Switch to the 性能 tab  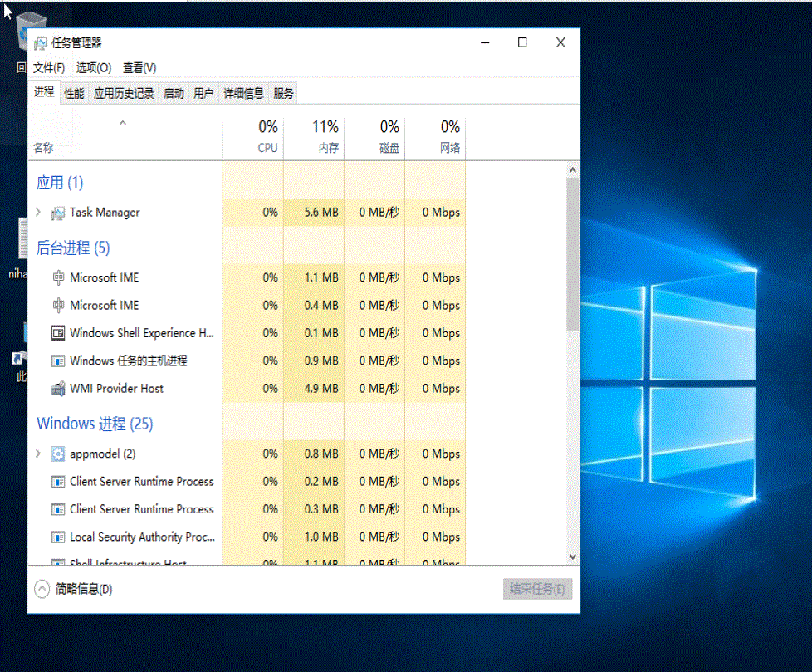click(74, 94)
